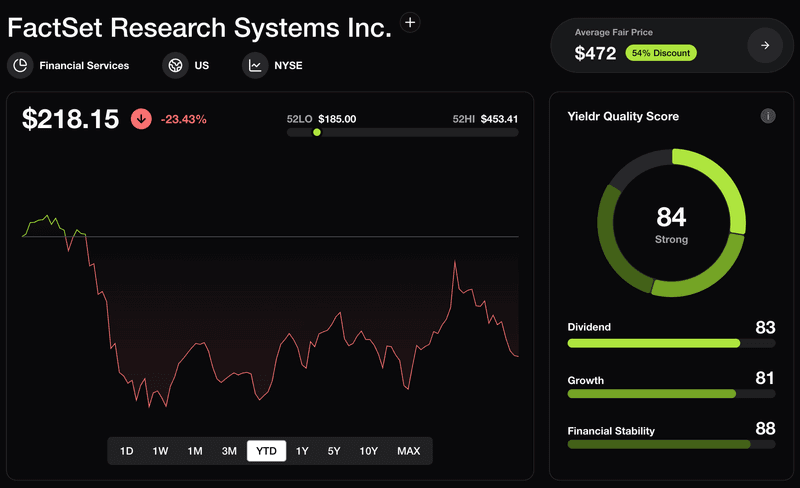Click the Growth label
Viewport: 800px width, 488px height.
coord(586,380)
